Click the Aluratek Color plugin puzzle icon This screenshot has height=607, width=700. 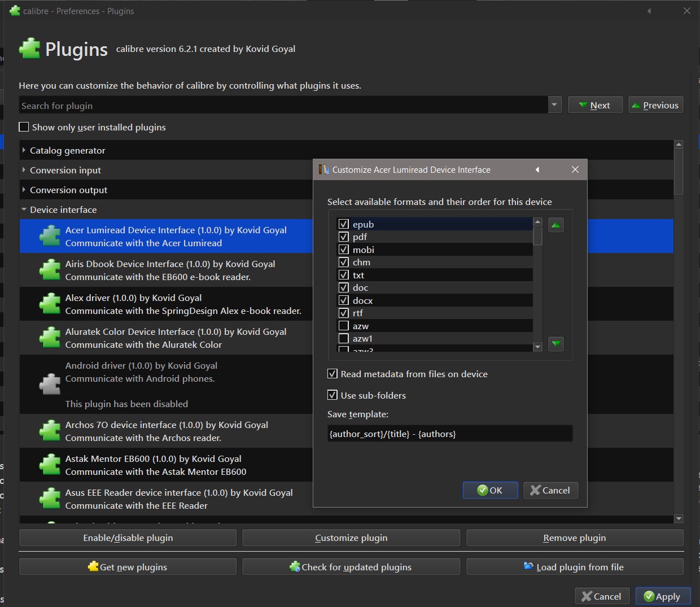pyautogui.click(x=50, y=338)
